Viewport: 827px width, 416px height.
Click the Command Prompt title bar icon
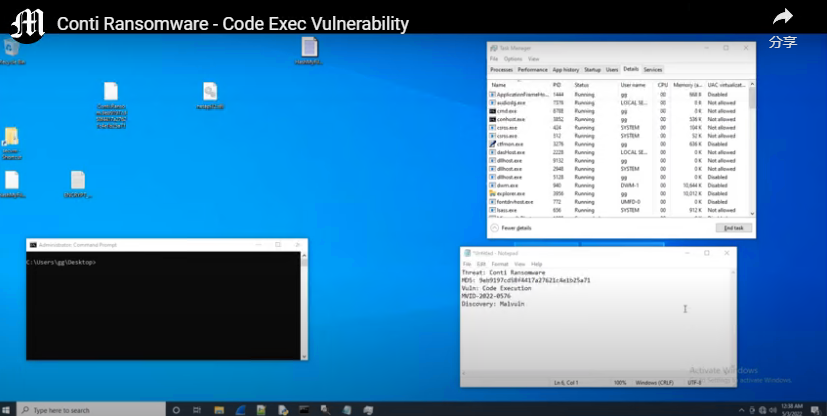33,245
